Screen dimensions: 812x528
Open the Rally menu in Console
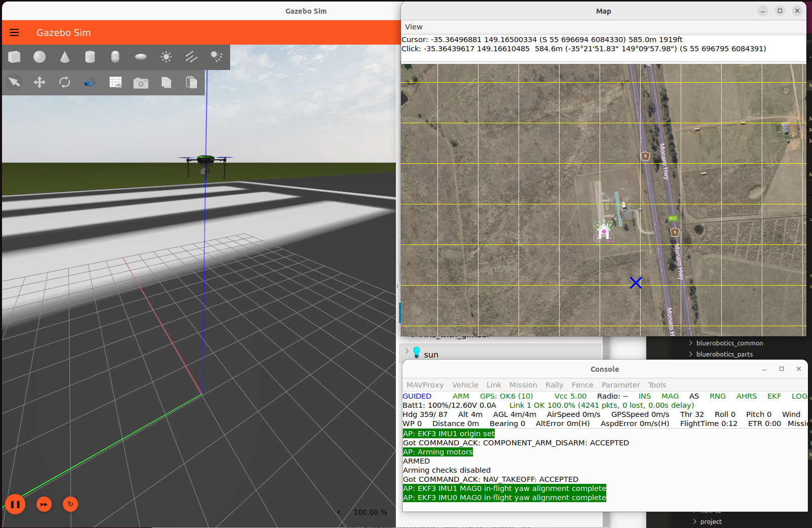point(554,385)
